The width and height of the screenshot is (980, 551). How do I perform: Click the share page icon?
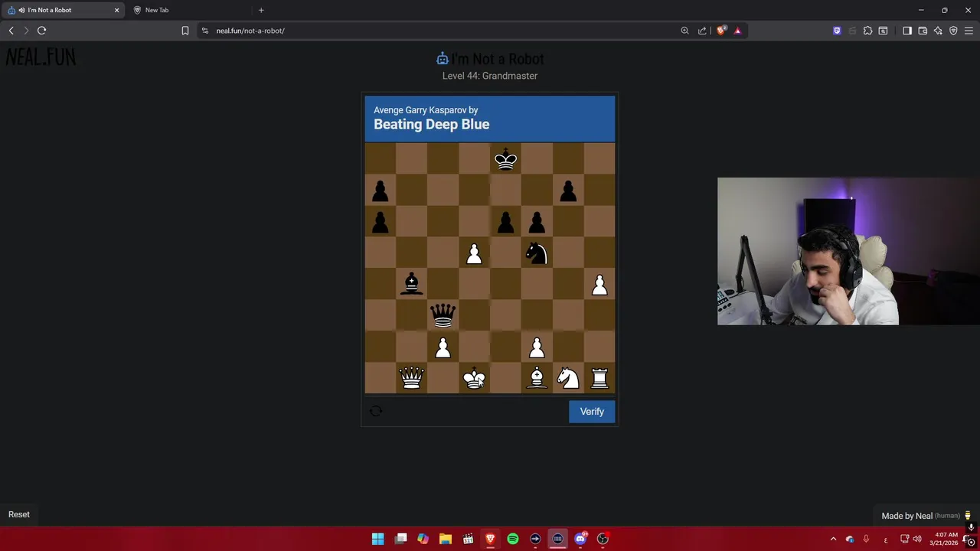(x=702, y=31)
